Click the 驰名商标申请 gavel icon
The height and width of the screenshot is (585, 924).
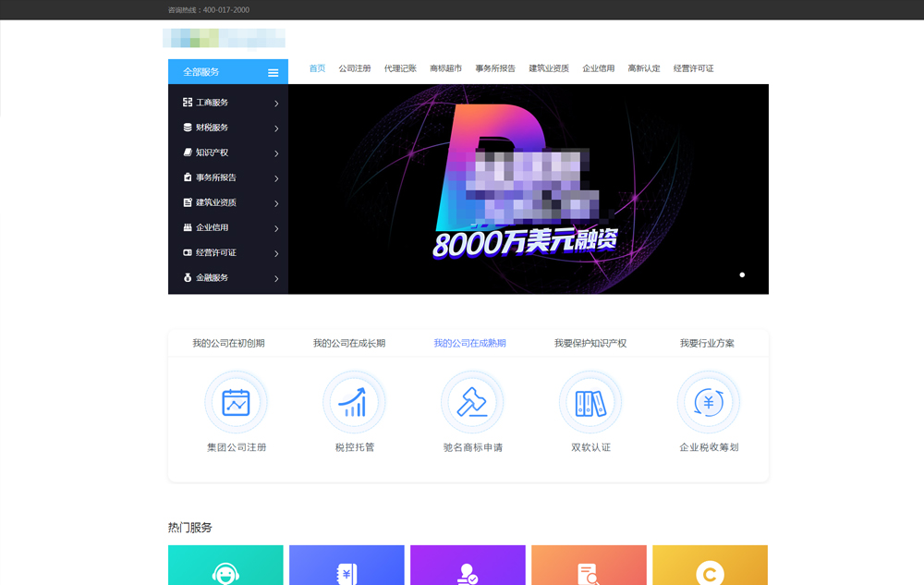tap(472, 402)
